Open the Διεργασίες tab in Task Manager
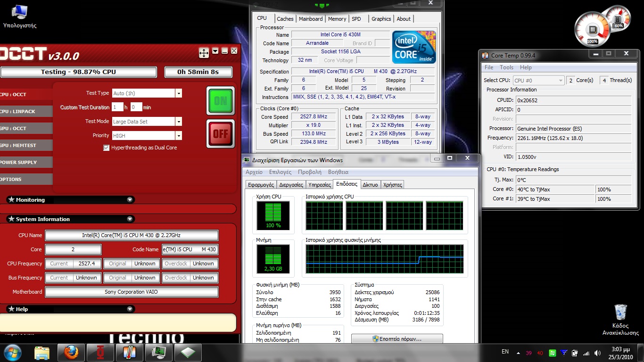Image resolution: width=644 pixels, height=362 pixels. 291,185
